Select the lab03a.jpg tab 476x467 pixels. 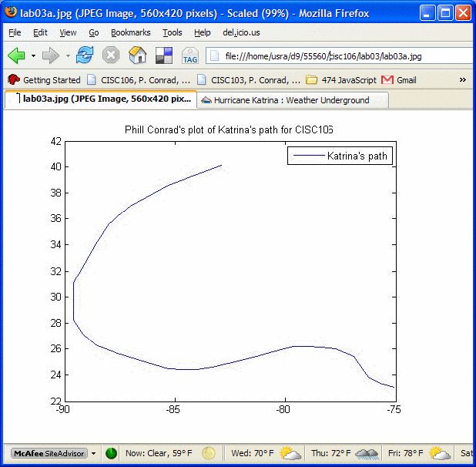(x=101, y=99)
